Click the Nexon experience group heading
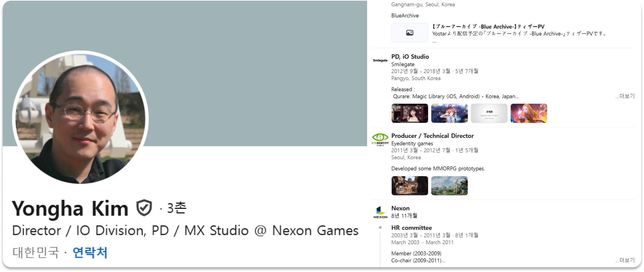The height and width of the screenshot is (272, 644). [400, 208]
